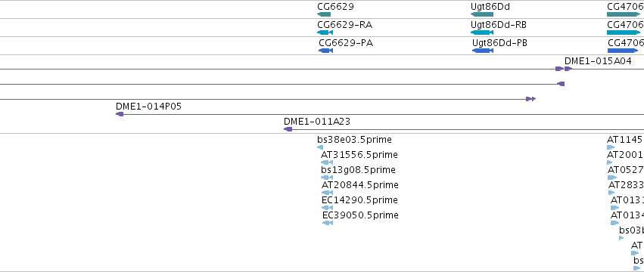Click the Ugt86Dd-RB transcript glyph
644x272 pixels.
coord(482,32)
